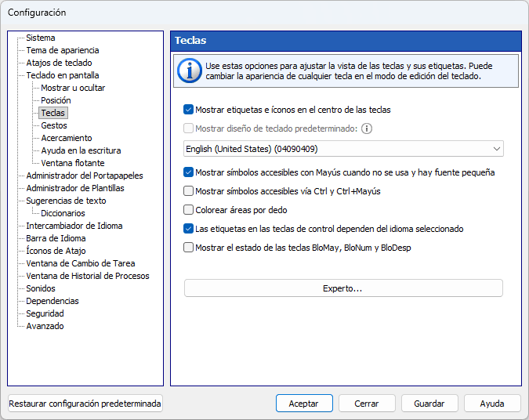Open Íconos de Atajo settings

[56, 251]
